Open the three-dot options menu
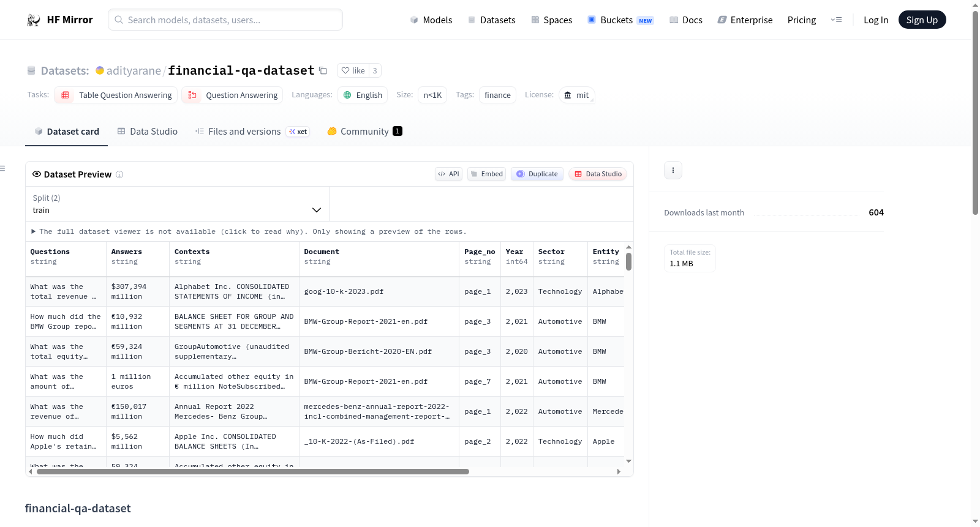 [x=673, y=170]
